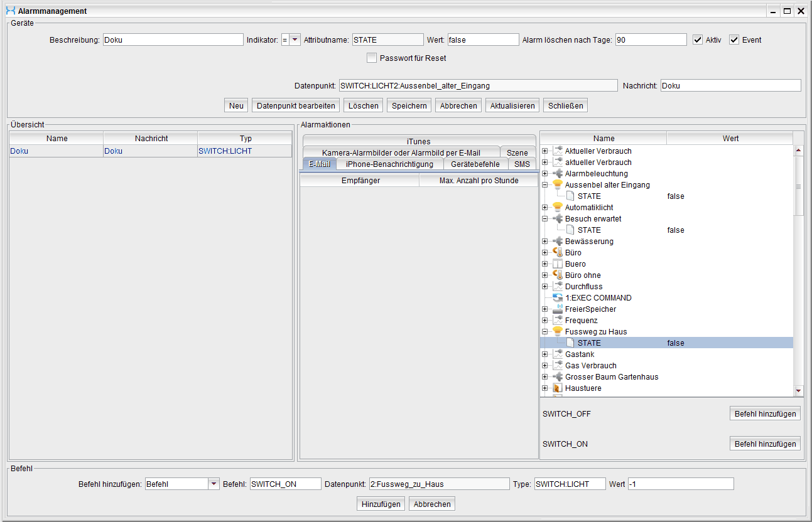Click the exec command icon for 1:EXEC COMMAND

(x=557, y=298)
